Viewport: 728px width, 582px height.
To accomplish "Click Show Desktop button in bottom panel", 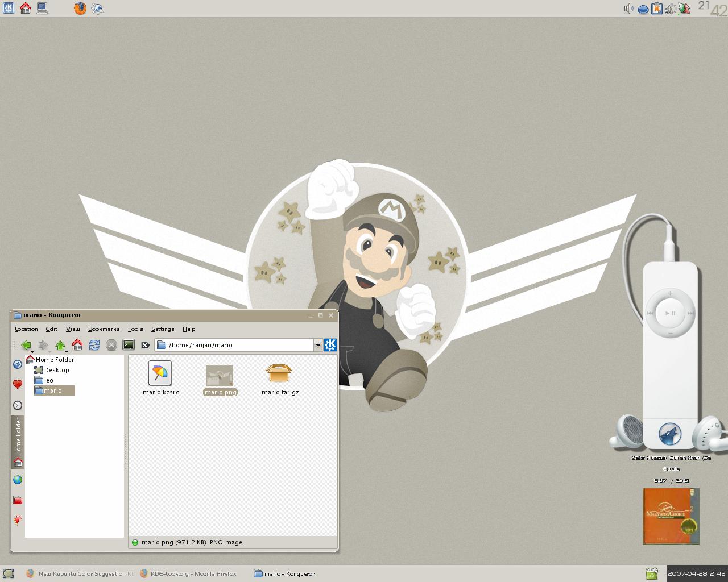I will pos(8,573).
